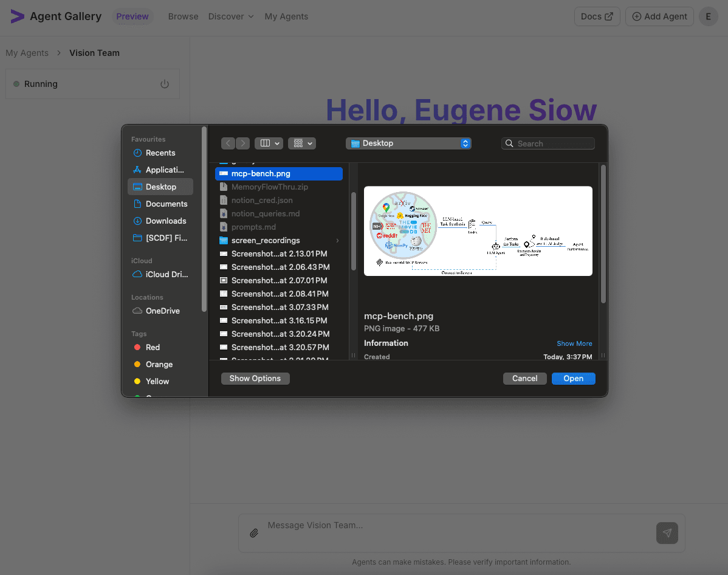
Task: Click the Open button
Action: tap(573, 379)
